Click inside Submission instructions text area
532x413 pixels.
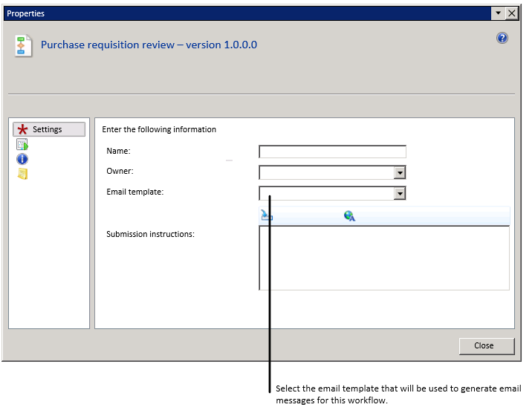pos(384,258)
